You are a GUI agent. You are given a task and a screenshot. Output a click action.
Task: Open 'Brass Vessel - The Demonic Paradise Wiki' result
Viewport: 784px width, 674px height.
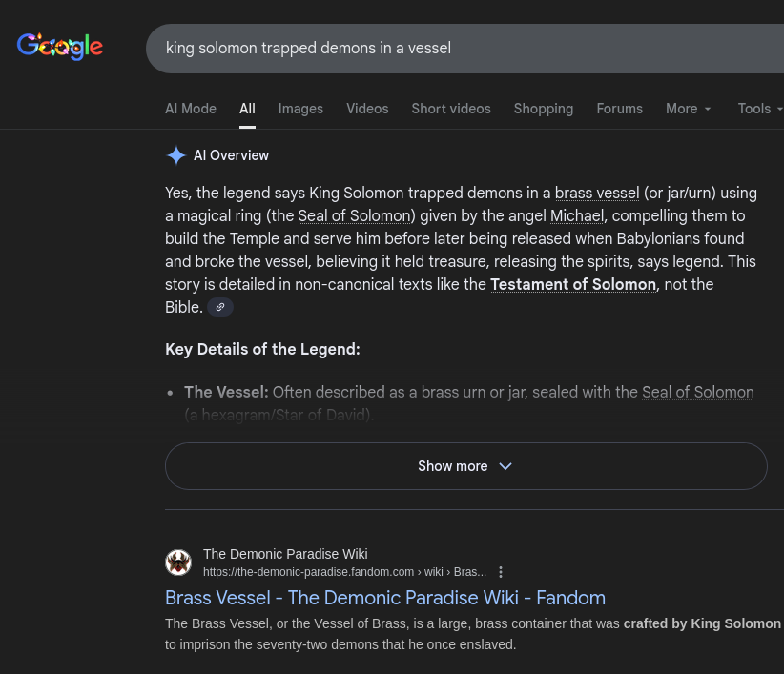point(385,598)
